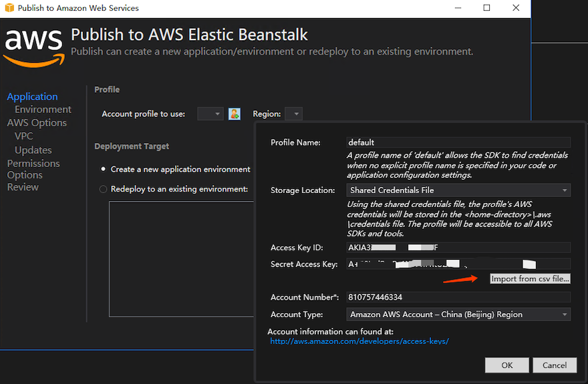Click Import from csv file button
Screen dimensions: 588x384
(x=530, y=278)
